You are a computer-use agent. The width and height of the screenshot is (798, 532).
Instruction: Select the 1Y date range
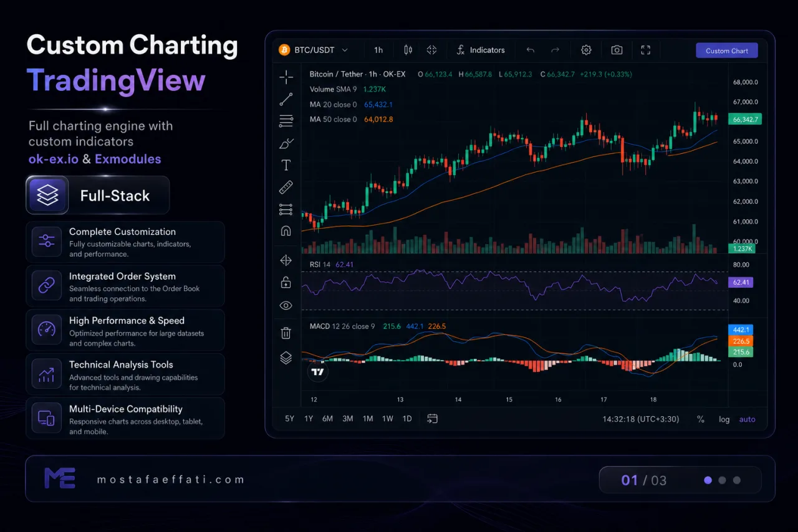point(309,419)
